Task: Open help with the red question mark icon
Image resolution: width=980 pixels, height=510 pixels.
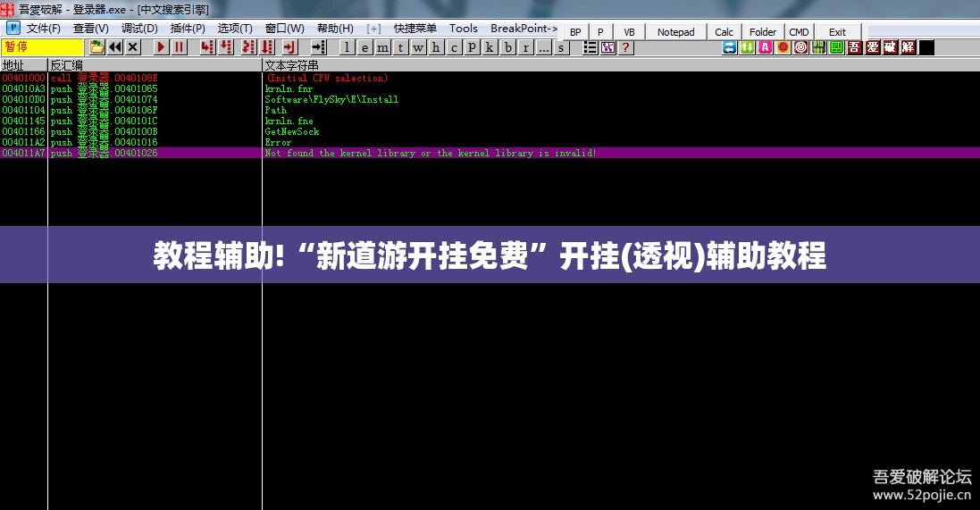Action: click(625, 47)
